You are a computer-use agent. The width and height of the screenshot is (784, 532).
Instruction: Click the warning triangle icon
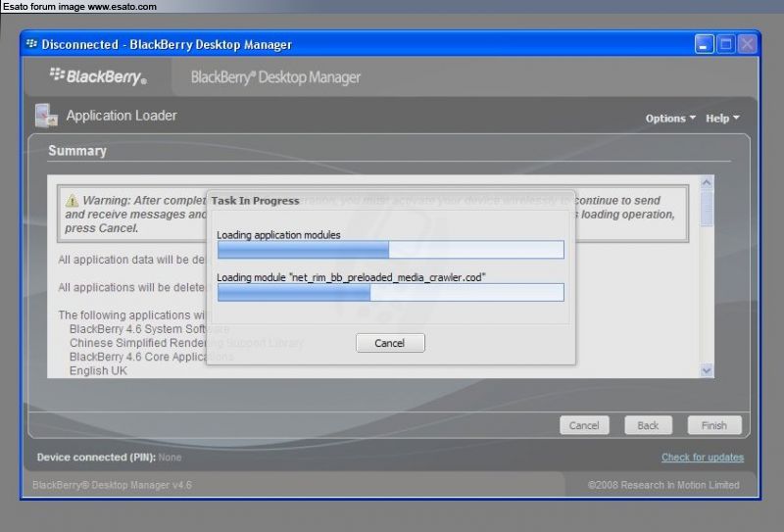(x=72, y=201)
